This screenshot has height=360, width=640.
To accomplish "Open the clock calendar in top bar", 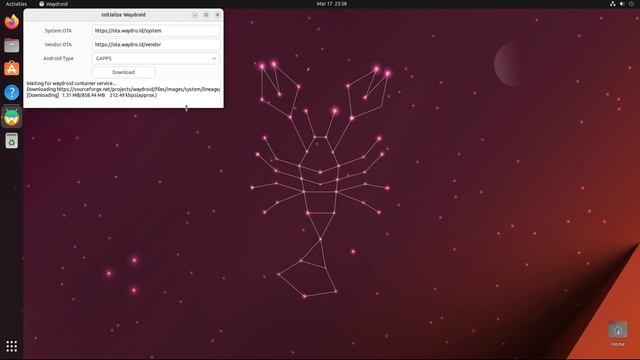I will tap(332, 4).
